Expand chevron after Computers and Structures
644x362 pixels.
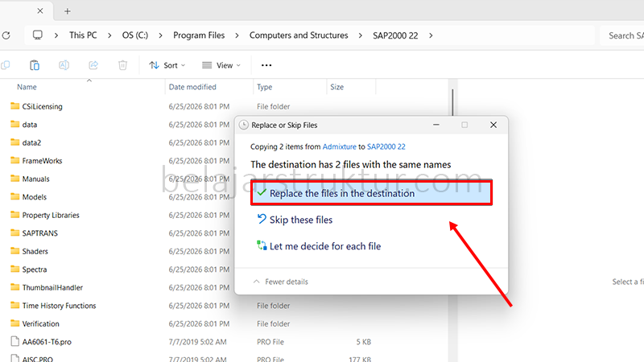coord(360,35)
